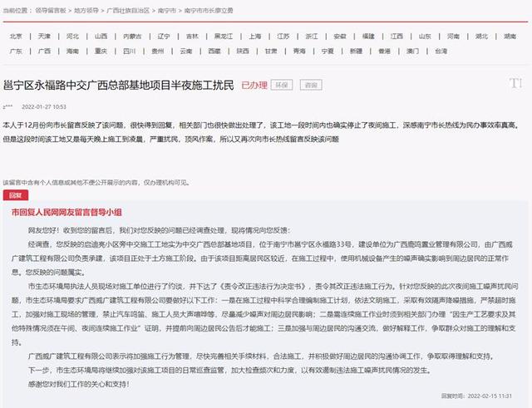Select 贵州 province link

click(x=158, y=51)
